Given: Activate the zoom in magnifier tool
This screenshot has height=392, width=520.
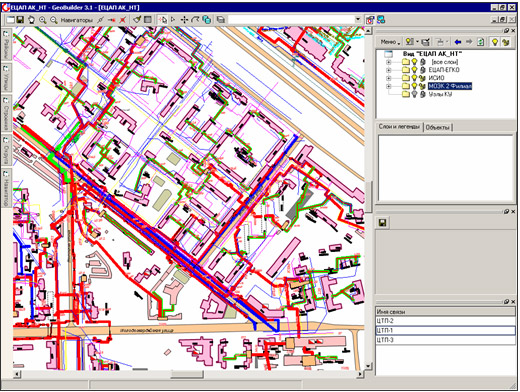Looking at the screenshot, I should (x=42, y=20).
